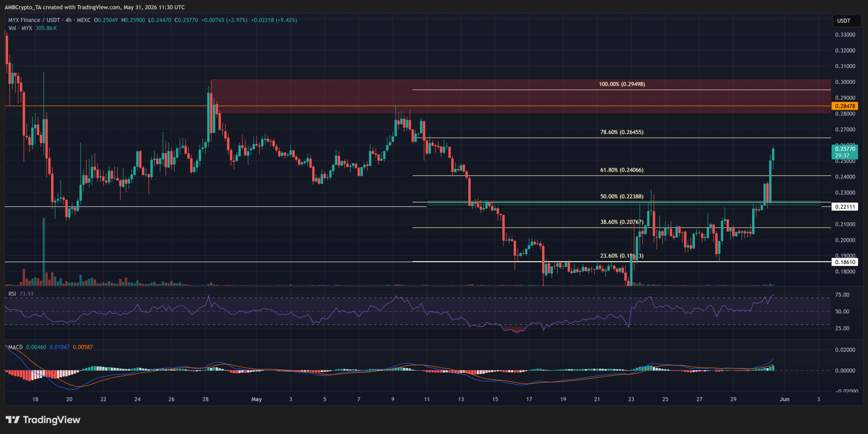The height and width of the screenshot is (434, 868).
Task: Click date 13 on the time axis
Action: [x=461, y=399]
